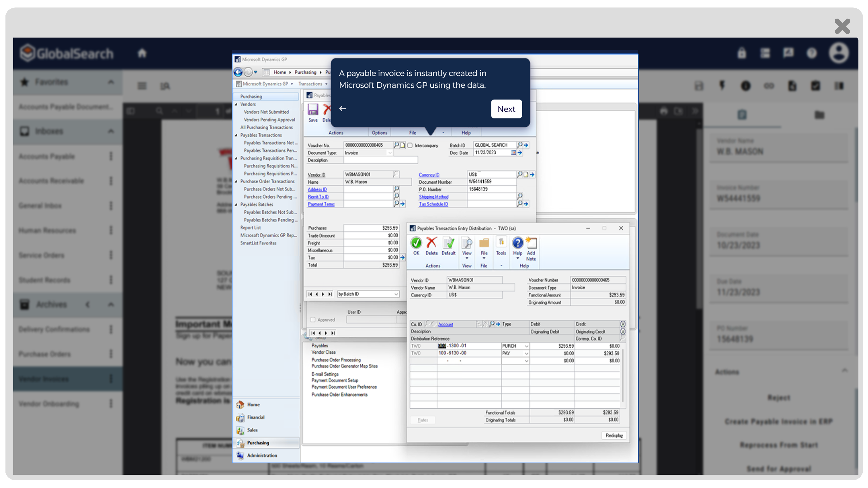868x488 pixels.
Task: Open the user profile icon at top right
Action: point(839,53)
